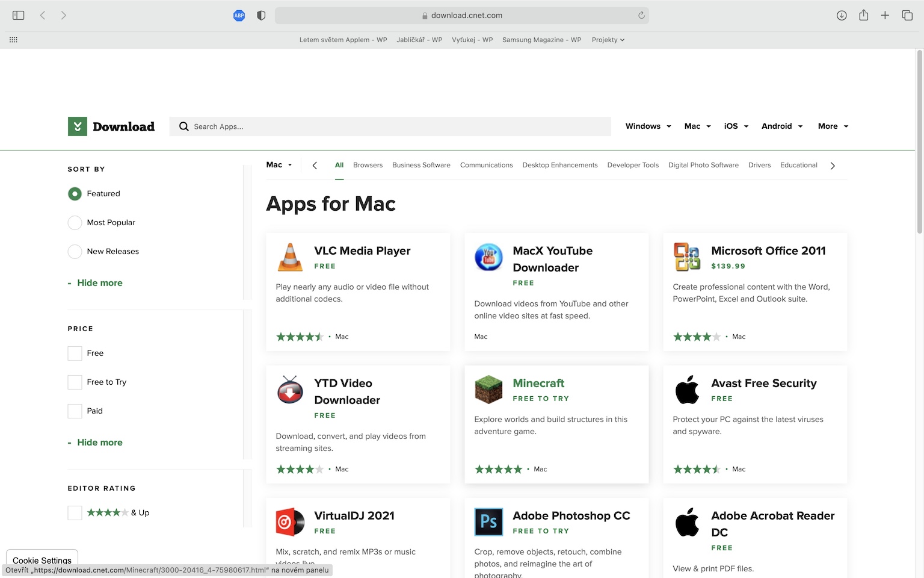924x578 pixels.
Task: Open the VirtualDJ 2021 icon
Action: tap(290, 522)
